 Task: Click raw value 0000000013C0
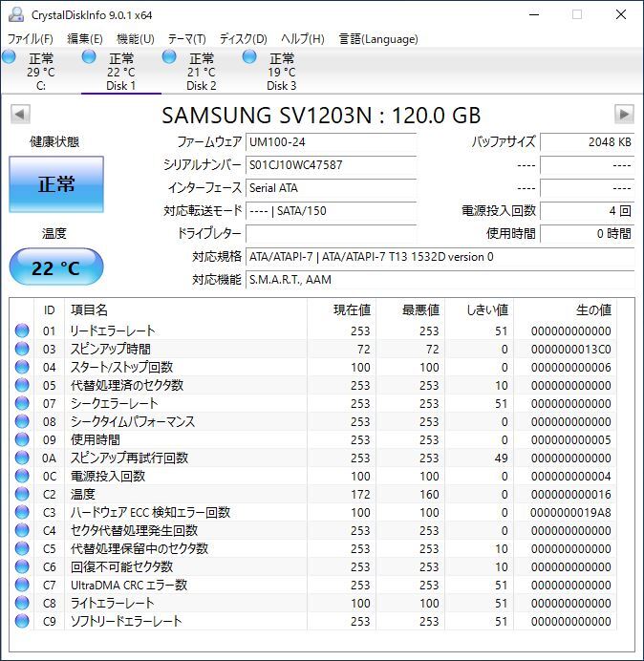pyautogui.click(x=571, y=349)
